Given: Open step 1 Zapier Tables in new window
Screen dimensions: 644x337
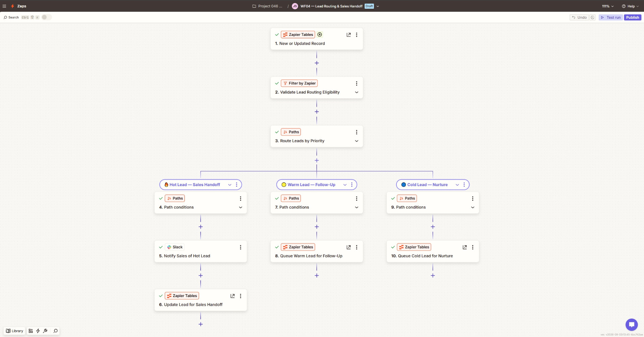Looking at the screenshot, I should (x=348, y=35).
